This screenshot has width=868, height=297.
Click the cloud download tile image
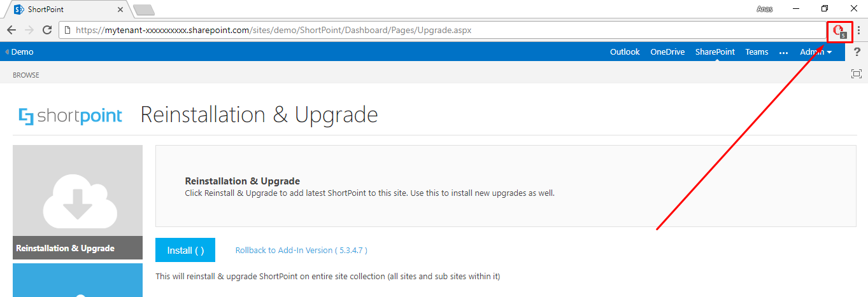(78, 190)
